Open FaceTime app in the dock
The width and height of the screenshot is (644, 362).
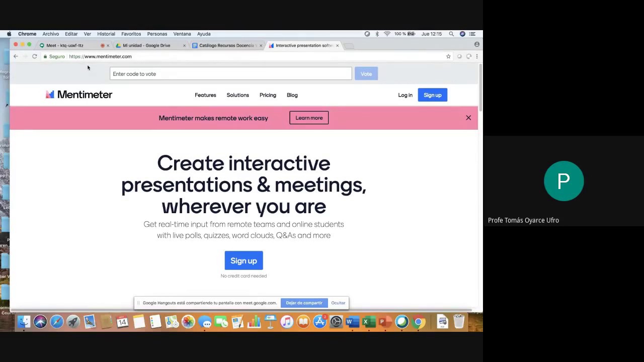click(221, 321)
